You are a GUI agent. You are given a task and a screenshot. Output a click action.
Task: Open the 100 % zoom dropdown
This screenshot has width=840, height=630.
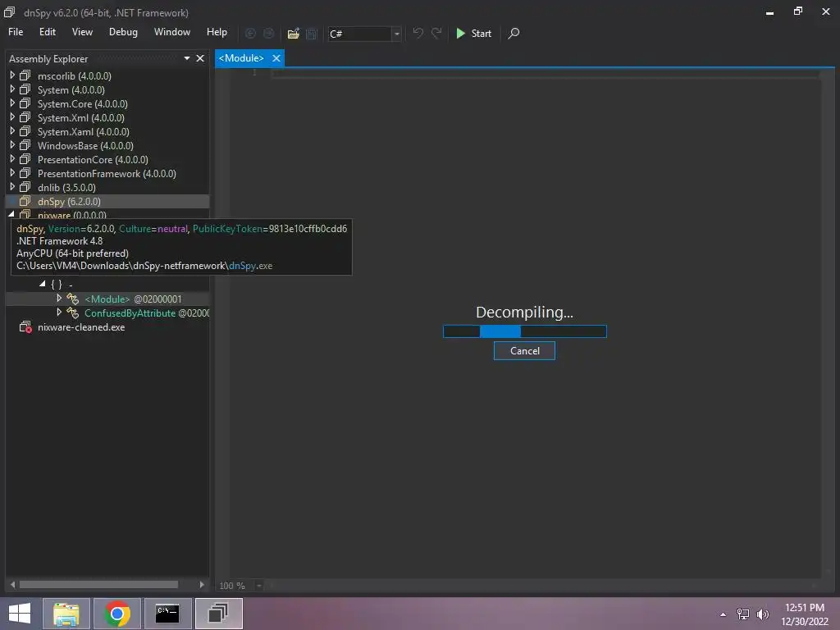(258, 586)
